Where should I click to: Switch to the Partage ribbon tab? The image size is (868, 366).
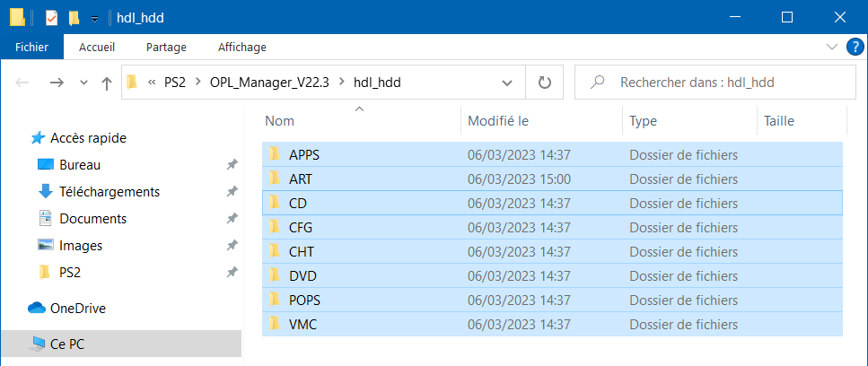tap(166, 48)
